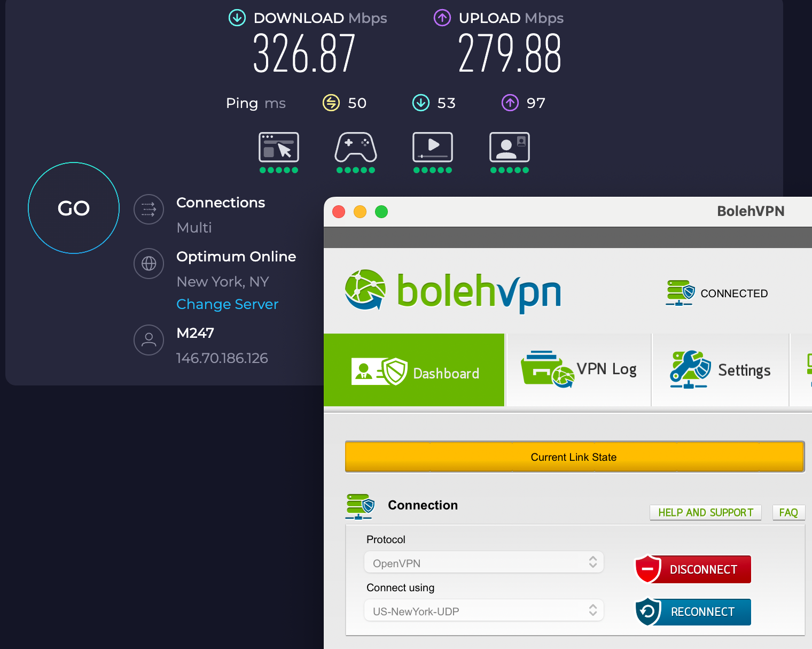
Task: Click the red shield icon on DISCONNECT
Action: click(647, 569)
